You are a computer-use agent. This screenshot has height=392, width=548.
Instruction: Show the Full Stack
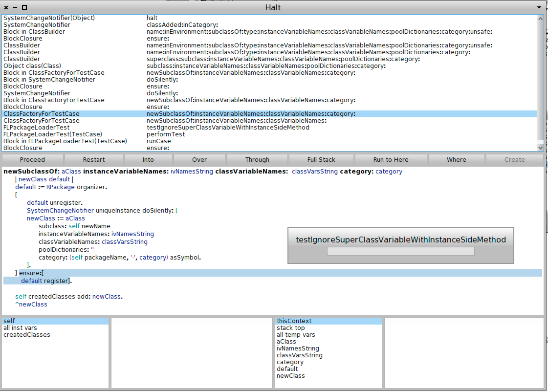321,160
